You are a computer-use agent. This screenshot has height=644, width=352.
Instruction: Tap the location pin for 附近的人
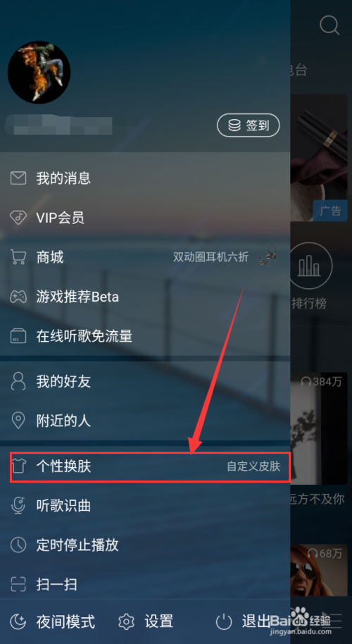click(18, 421)
